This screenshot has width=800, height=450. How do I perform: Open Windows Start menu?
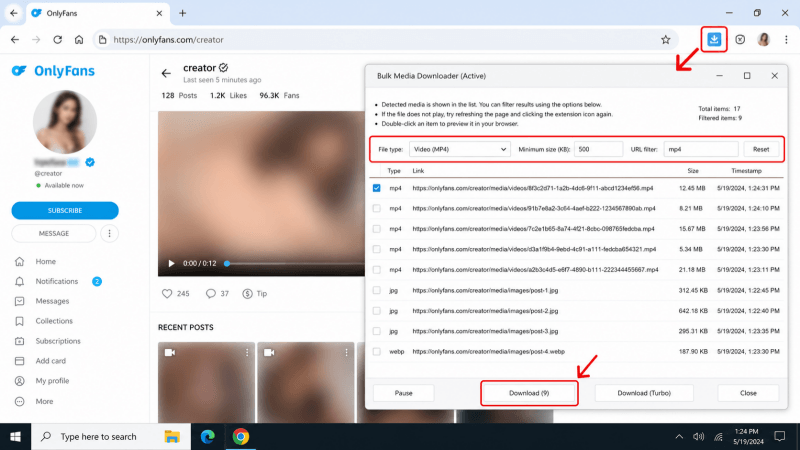[15, 437]
